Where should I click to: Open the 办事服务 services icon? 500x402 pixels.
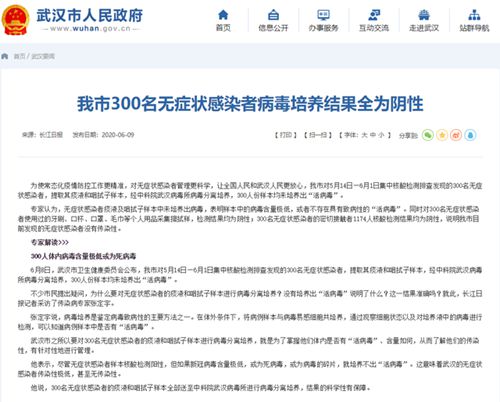pos(323,15)
